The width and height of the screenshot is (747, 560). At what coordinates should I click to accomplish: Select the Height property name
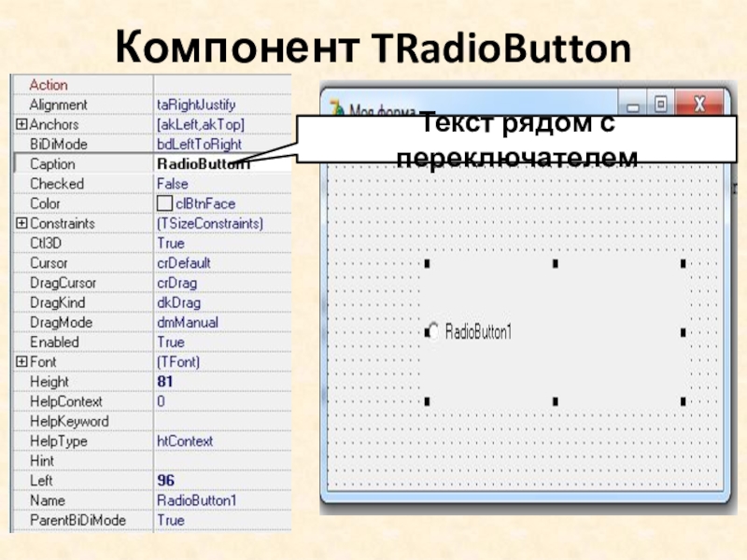49,382
